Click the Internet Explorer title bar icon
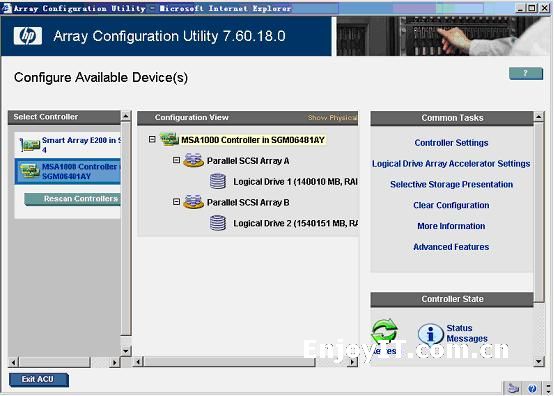 pos(6,8)
